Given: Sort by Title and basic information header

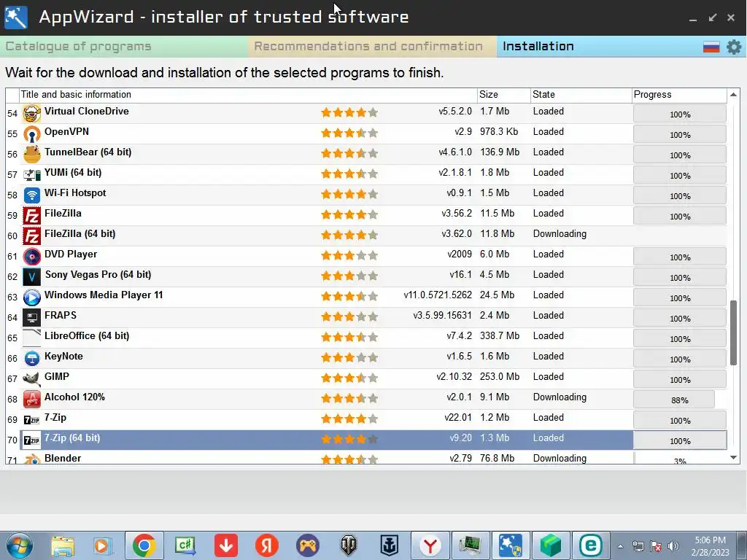Looking at the screenshot, I should pyautogui.click(x=248, y=94).
